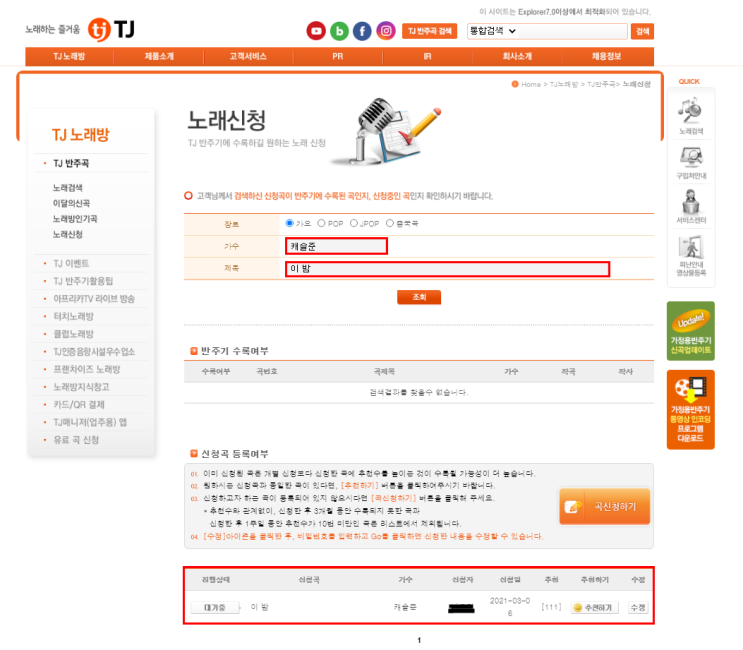Open the 통합검색 dropdown
The width and height of the screenshot is (743, 650).
pos(493,31)
